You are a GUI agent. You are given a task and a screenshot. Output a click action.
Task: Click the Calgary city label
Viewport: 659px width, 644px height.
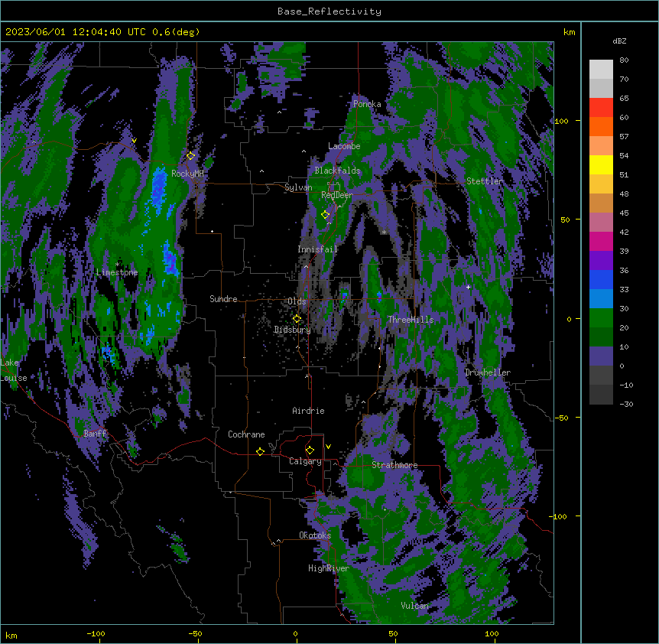(x=306, y=461)
